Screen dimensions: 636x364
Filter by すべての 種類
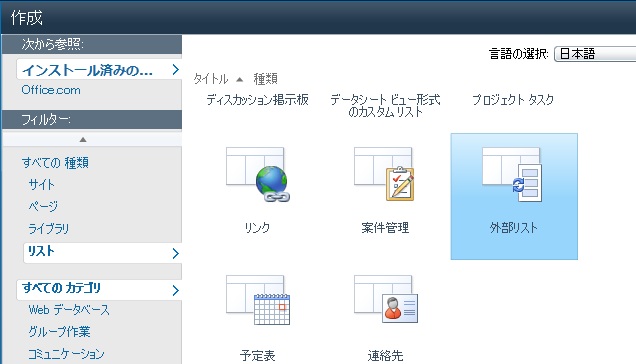click(x=55, y=163)
